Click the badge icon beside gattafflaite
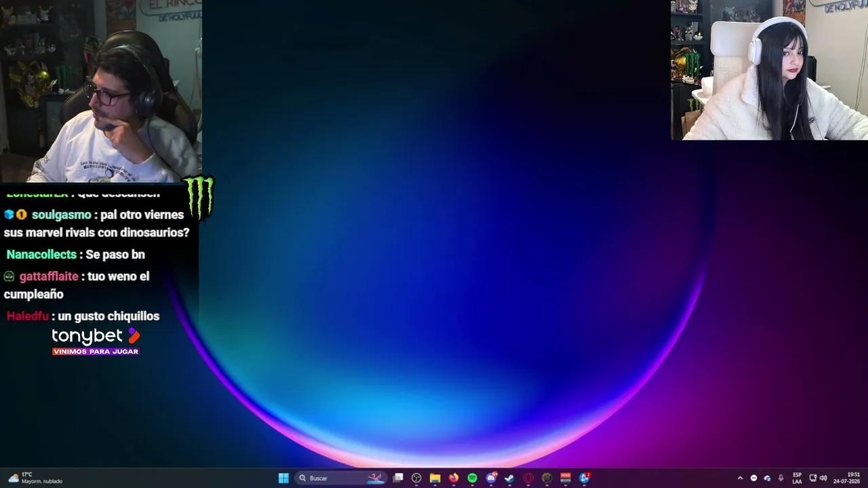This screenshot has height=488, width=868. [x=9, y=277]
